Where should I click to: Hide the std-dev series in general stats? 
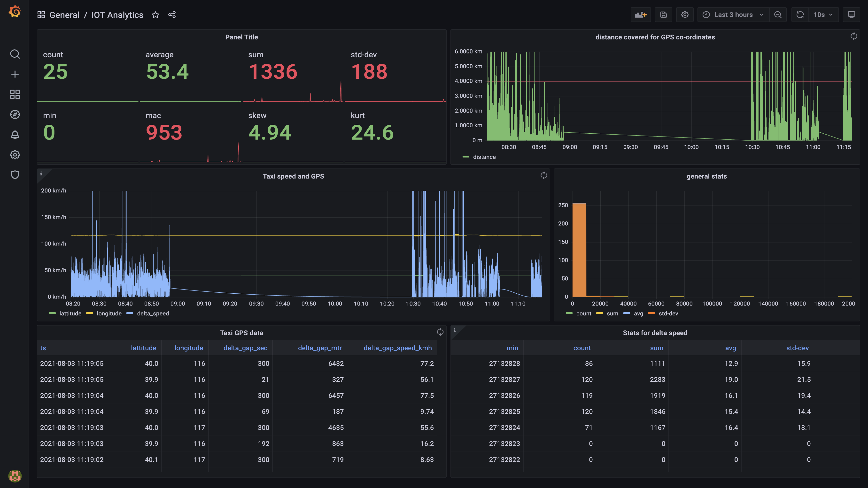(668, 313)
